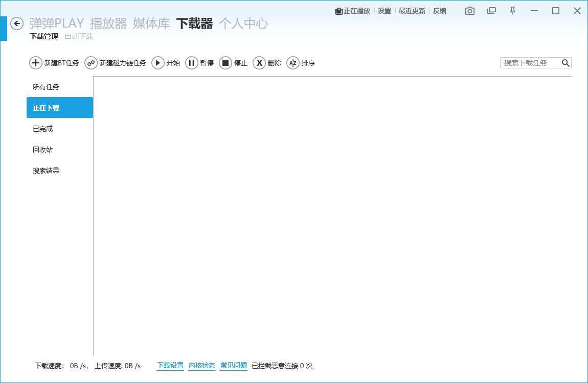Click the 暂停 label in toolbar
Screen dimensions: 588x383
(x=207, y=63)
